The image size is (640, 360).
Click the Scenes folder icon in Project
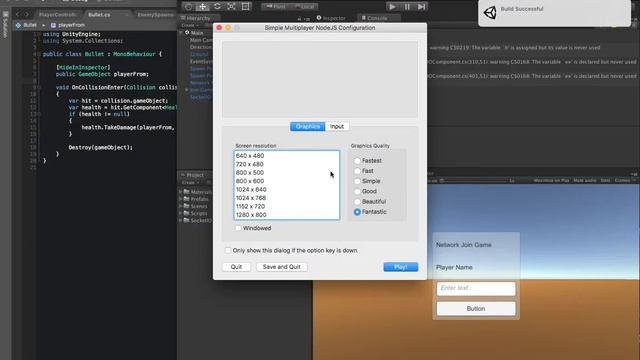[187, 206]
